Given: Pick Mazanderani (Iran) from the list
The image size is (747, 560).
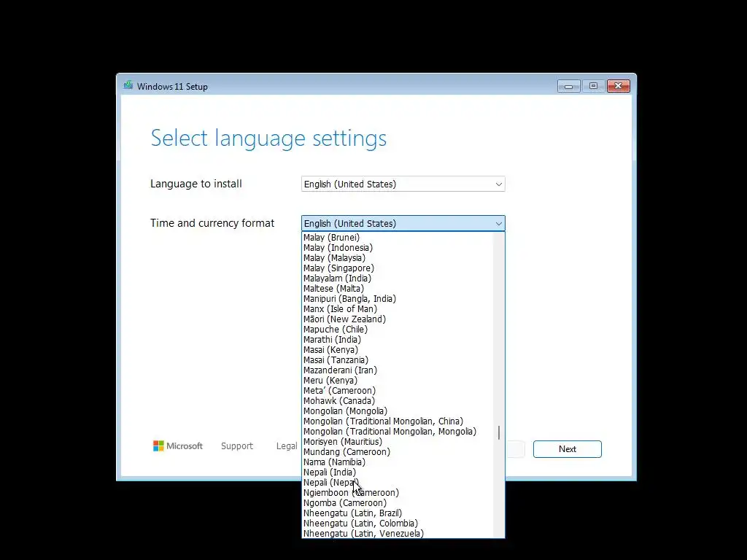Looking at the screenshot, I should 398,370.
